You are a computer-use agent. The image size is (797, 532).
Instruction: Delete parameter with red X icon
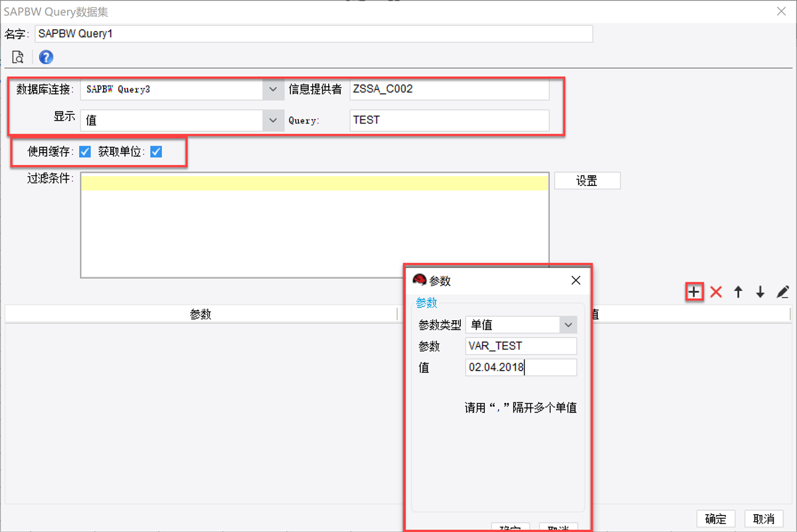click(716, 292)
